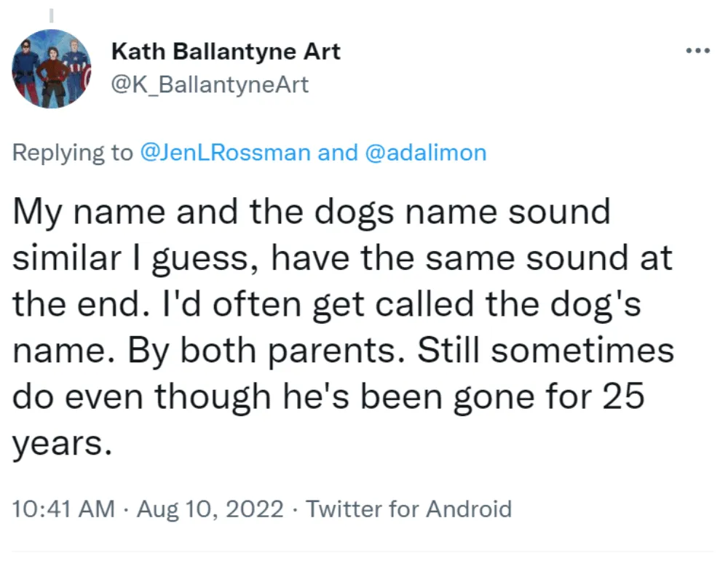Click the 'Replying to' label text
The height and width of the screenshot is (582, 728).
pyautogui.click(x=72, y=153)
